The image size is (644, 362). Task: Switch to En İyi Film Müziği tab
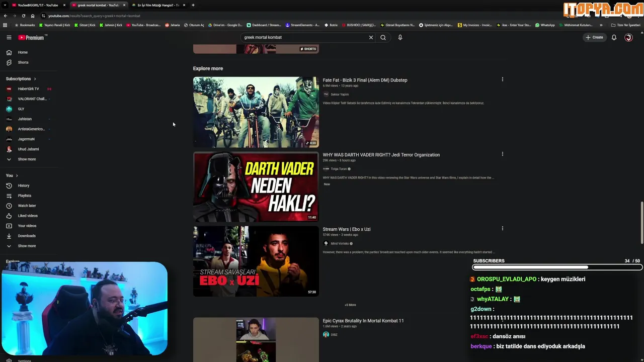158,5
